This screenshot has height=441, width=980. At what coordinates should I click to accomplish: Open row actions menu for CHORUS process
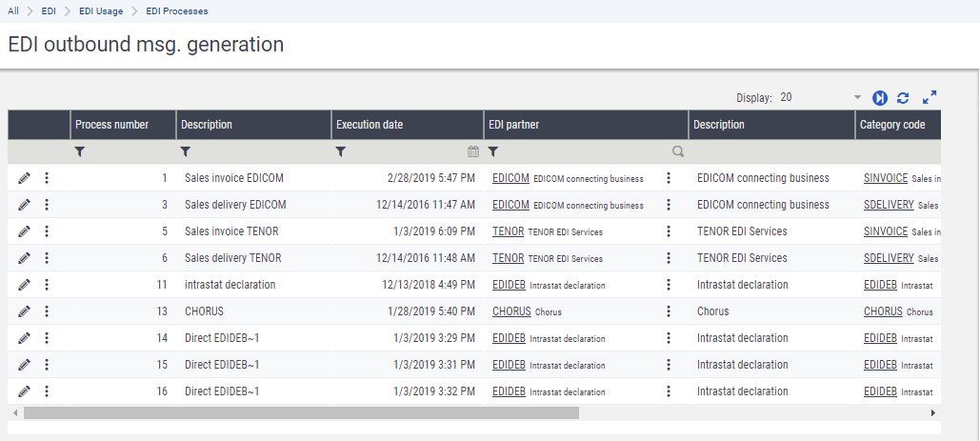click(x=47, y=311)
